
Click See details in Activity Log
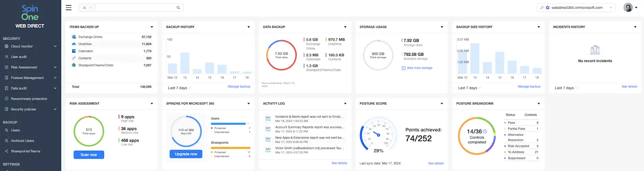point(339,163)
